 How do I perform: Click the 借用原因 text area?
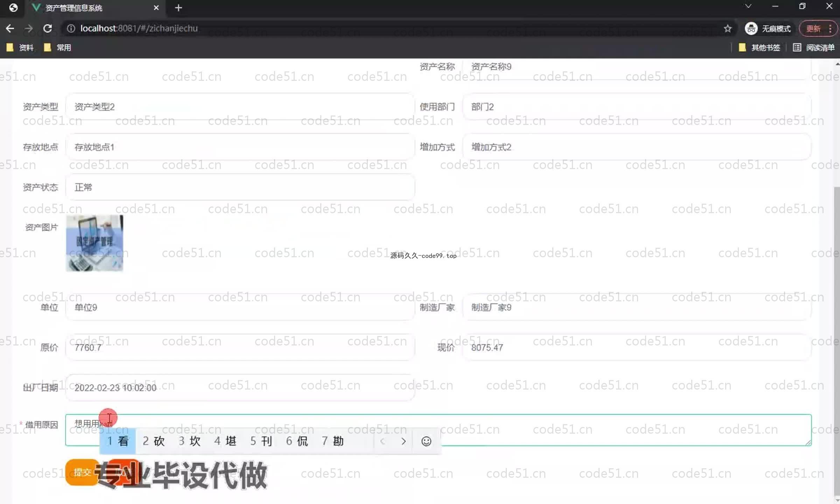pos(438,430)
